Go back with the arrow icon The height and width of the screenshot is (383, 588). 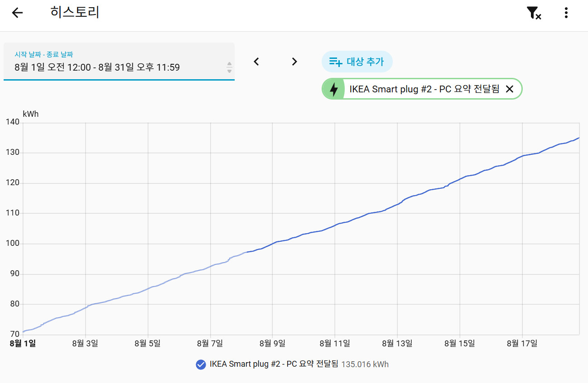17,13
